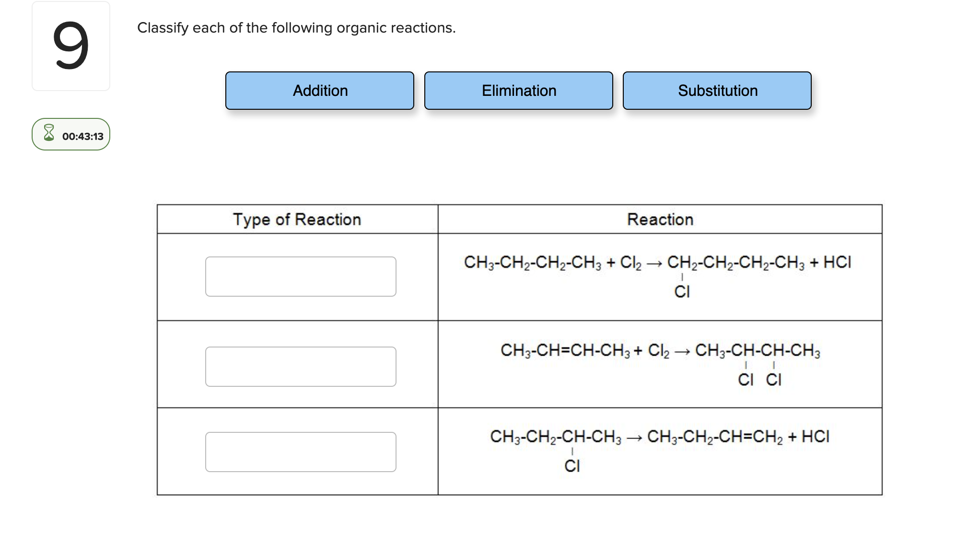Choose Elimination for the third reaction blank

coord(519,91)
